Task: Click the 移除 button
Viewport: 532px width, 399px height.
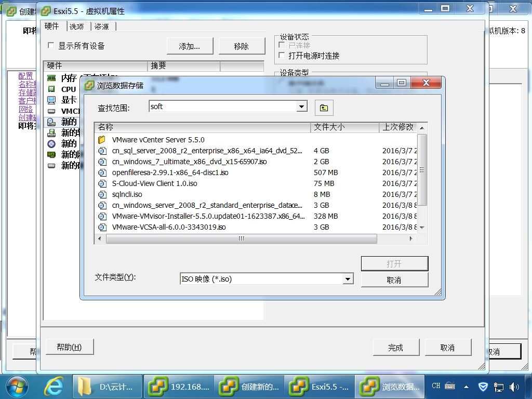Action: 241,46
